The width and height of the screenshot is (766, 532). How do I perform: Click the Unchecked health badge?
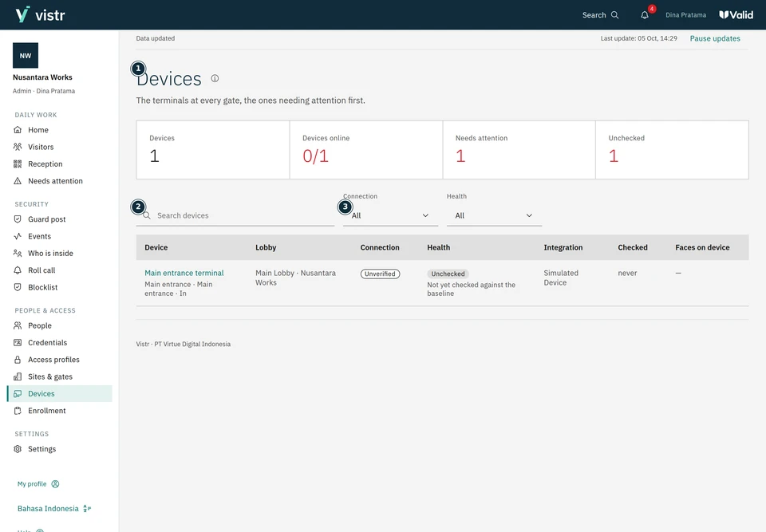coord(448,274)
